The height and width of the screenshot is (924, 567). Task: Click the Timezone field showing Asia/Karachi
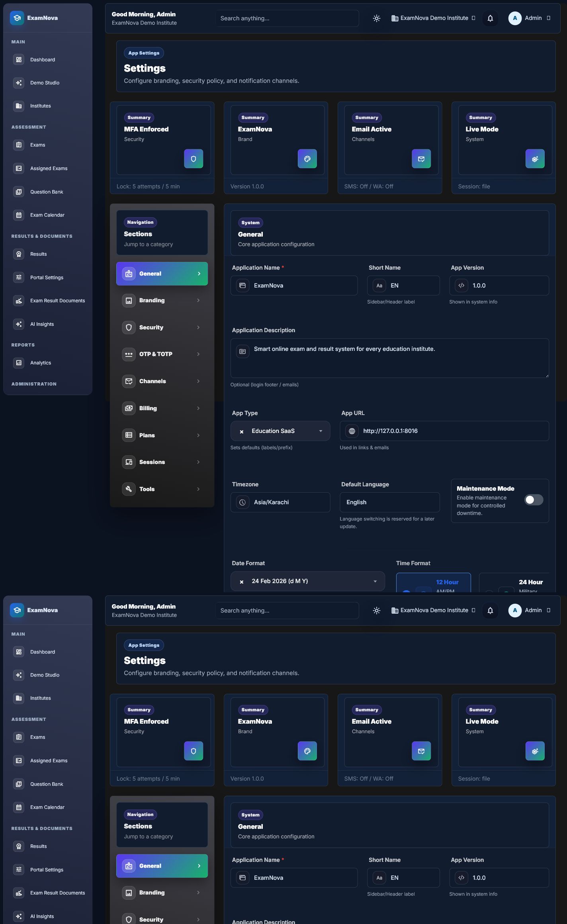tap(280, 502)
